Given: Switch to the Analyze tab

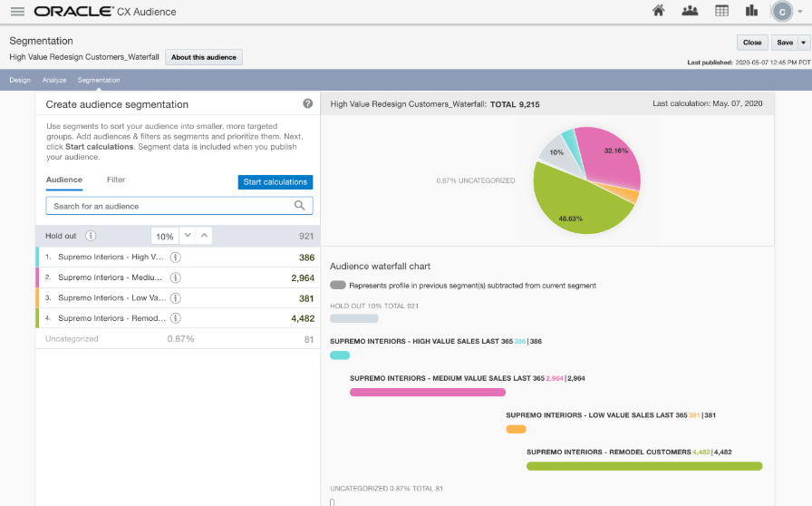Looking at the screenshot, I should pos(54,80).
